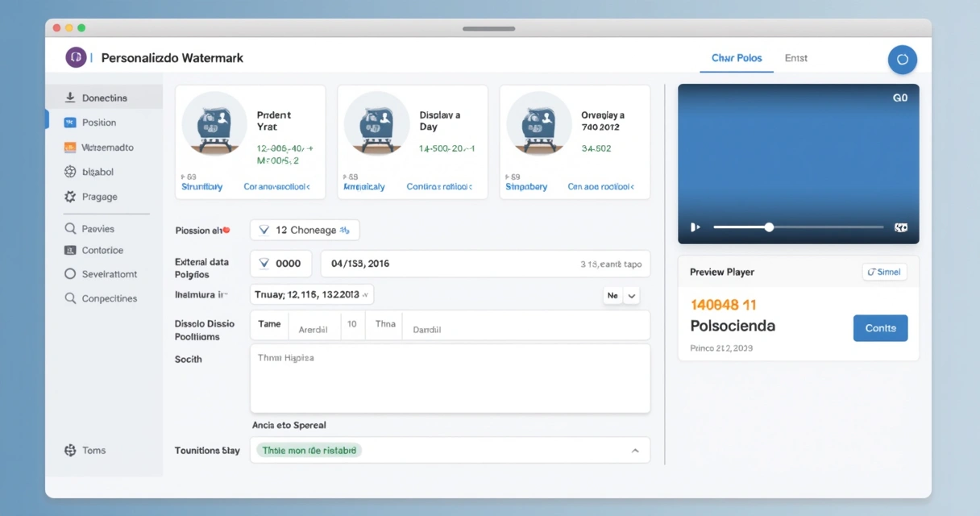Screen dimensions: 980x516
Task: Collapse the Tounitions blay dropdown chevron
Action: tap(635, 451)
